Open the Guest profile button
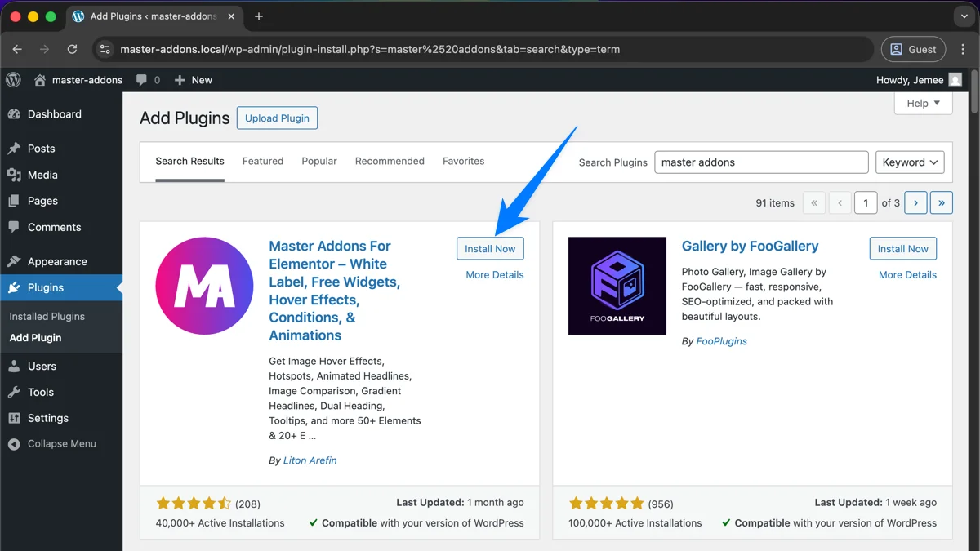The width and height of the screenshot is (980, 551). (913, 49)
